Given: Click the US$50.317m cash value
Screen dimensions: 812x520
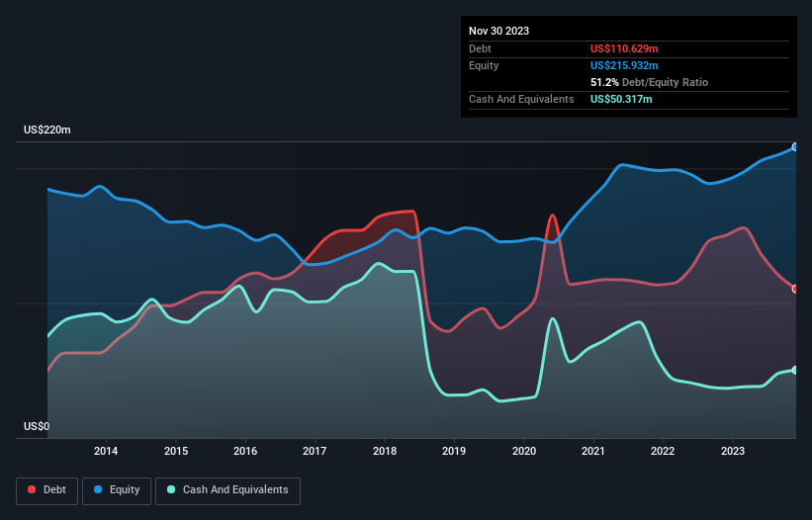Looking at the screenshot, I should tap(621, 99).
